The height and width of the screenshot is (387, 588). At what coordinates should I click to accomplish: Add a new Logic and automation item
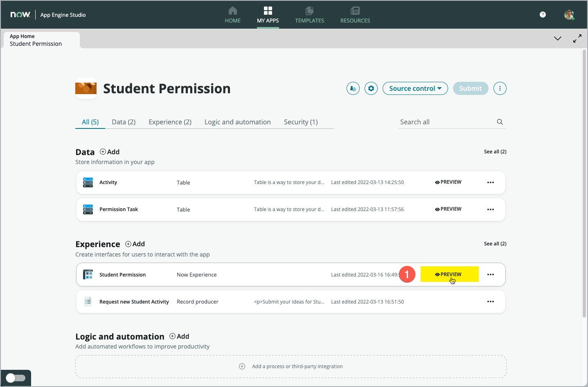(179, 336)
